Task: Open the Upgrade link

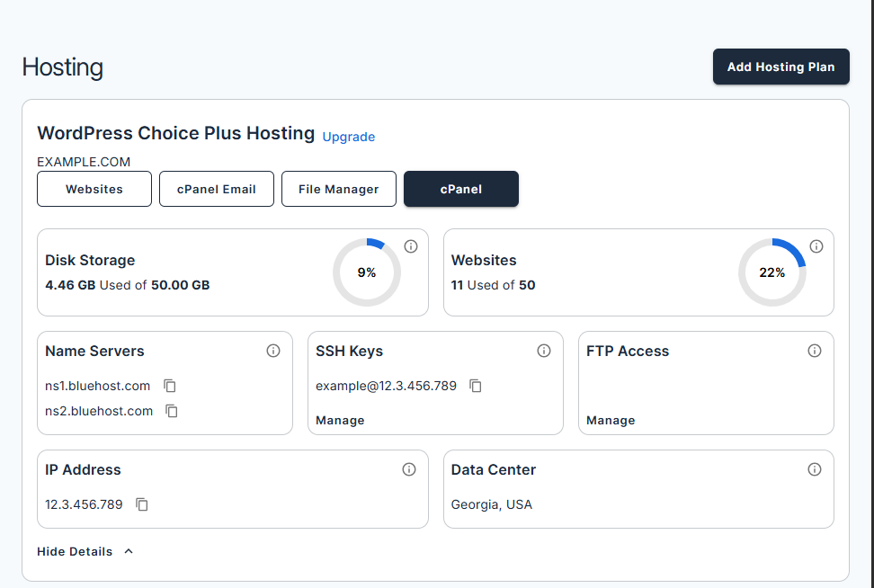Action: (x=348, y=137)
